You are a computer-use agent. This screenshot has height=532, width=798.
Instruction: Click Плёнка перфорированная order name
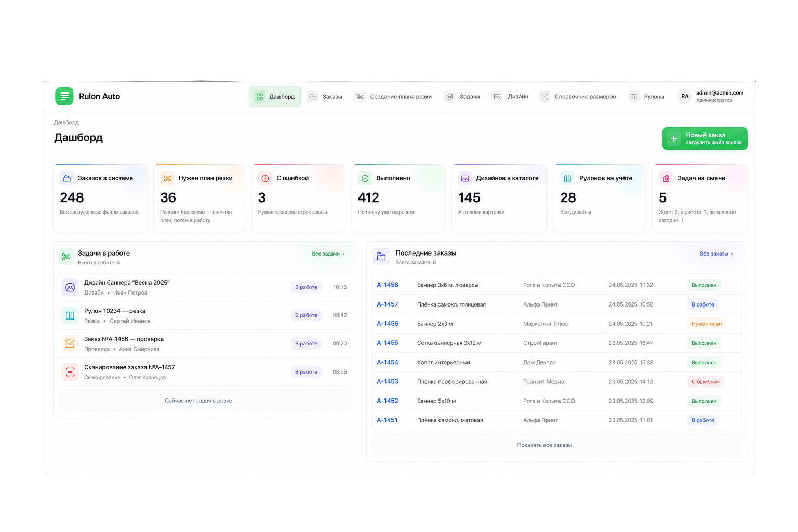click(x=452, y=382)
